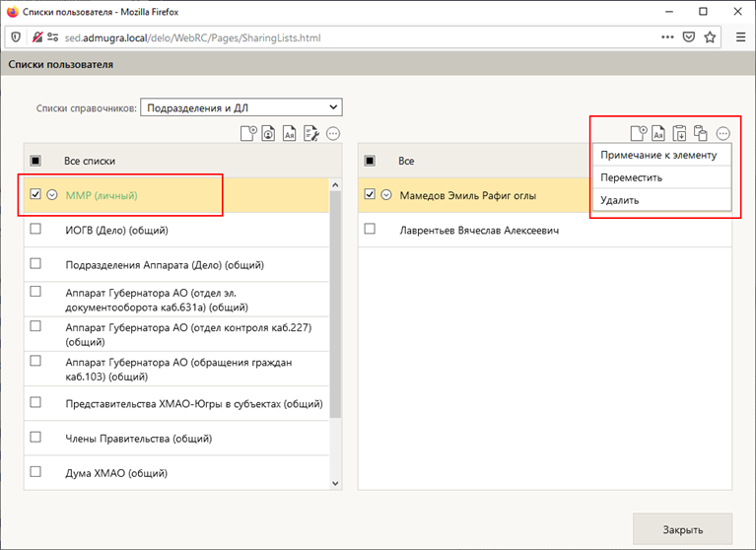Check the 'отдел контроля каб.227' checkbox

pyautogui.click(x=35, y=326)
